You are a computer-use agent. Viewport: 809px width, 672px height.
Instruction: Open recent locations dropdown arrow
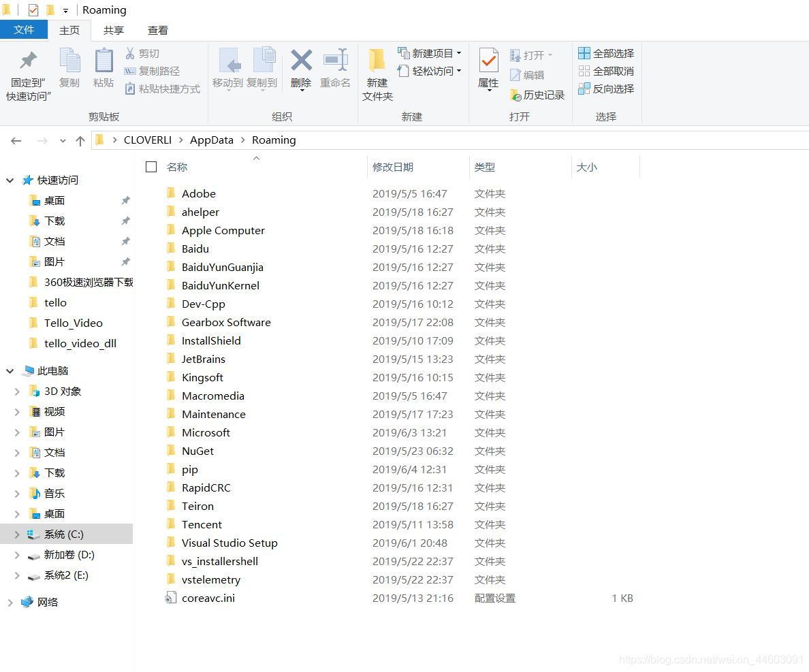tap(63, 141)
